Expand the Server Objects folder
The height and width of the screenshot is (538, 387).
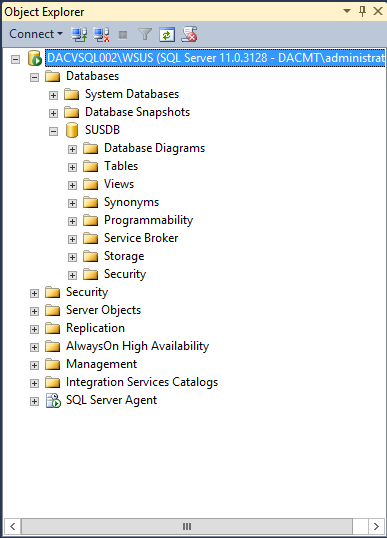pos(34,311)
